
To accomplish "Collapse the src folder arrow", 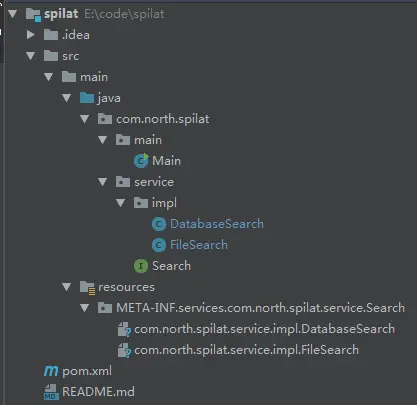I will click(31, 56).
